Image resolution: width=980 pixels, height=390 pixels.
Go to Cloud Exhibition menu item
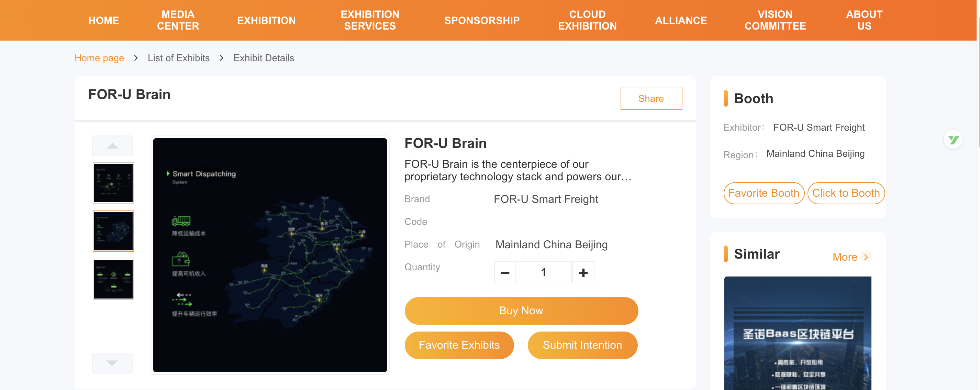(587, 20)
